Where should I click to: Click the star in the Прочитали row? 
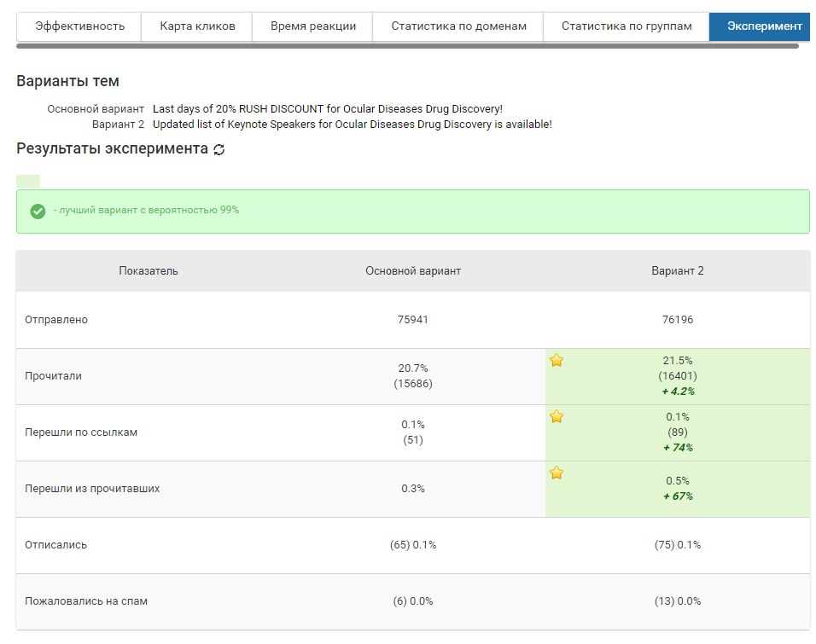click(557, 361)
